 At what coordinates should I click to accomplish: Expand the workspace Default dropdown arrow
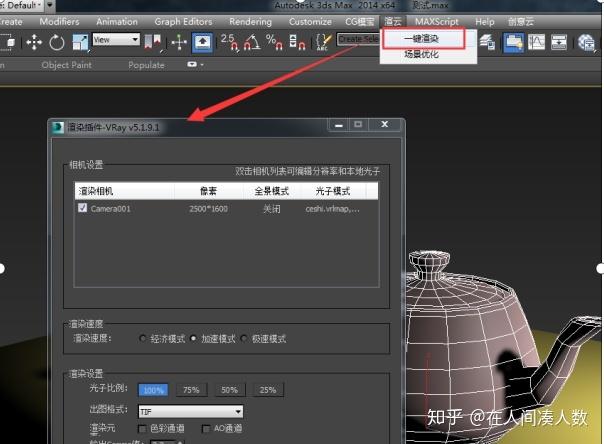[x=50, y=5]
